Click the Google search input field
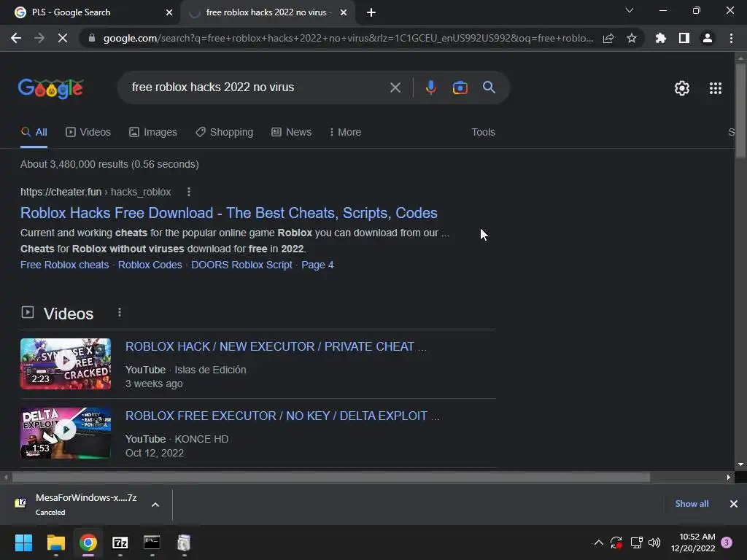This screenshot has height=560, width=747. [258, 87]
